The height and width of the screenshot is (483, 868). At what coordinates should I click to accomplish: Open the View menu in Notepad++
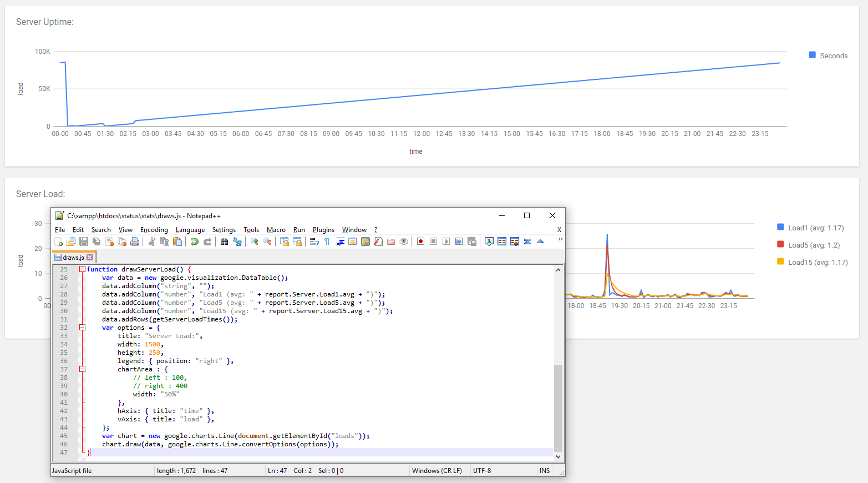click(x=125, y=230)
